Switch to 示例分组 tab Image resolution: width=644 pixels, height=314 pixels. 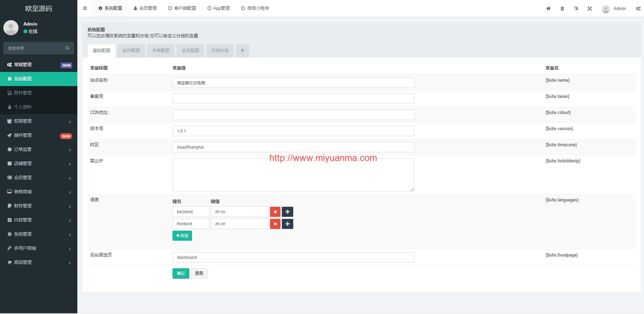[x=220, y=51]
